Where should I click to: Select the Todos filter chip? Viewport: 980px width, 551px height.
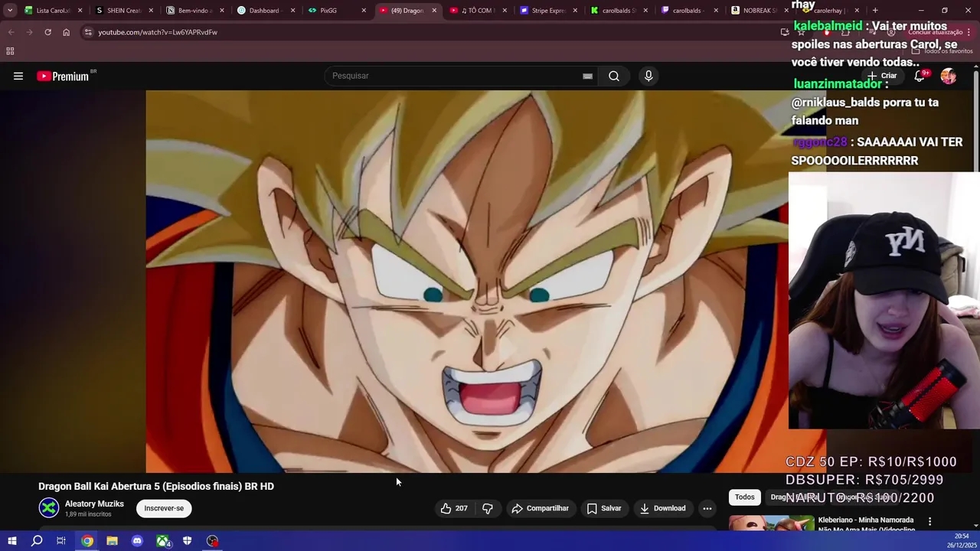click(x=745, y=497)
